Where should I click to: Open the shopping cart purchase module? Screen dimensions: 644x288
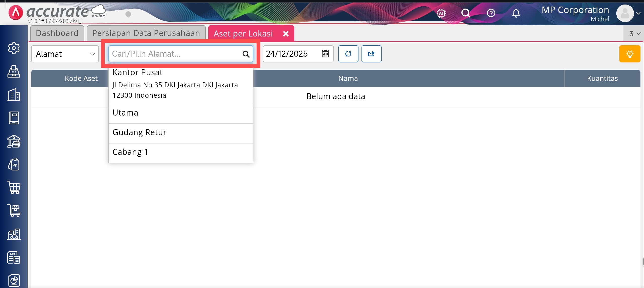pos(14,188)
